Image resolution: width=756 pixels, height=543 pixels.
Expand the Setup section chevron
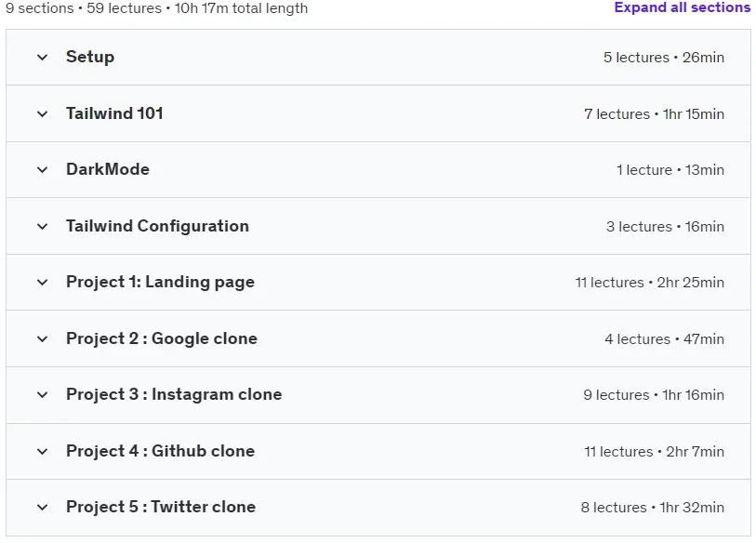coord(43,58)
